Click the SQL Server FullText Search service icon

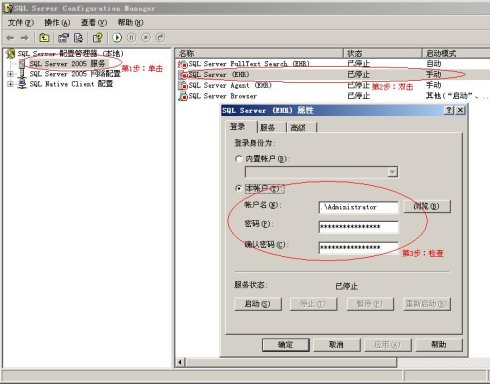[x=183, y=64]
